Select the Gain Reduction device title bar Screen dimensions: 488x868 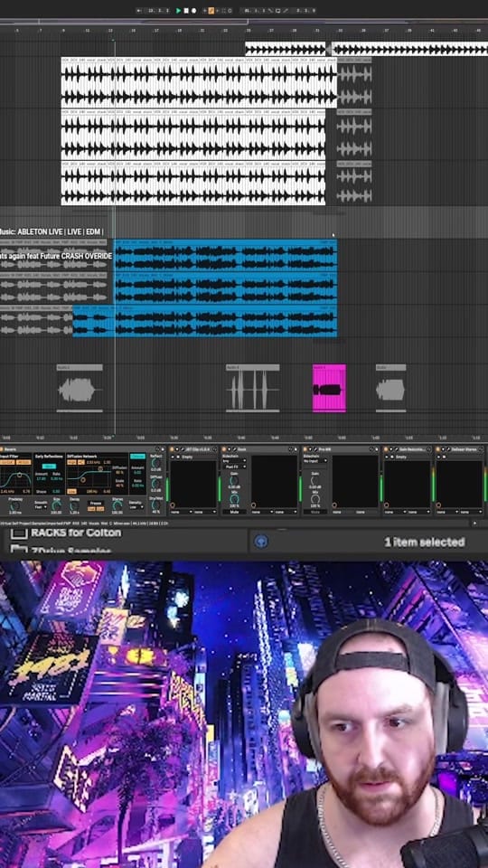click(x=407, y=449)
